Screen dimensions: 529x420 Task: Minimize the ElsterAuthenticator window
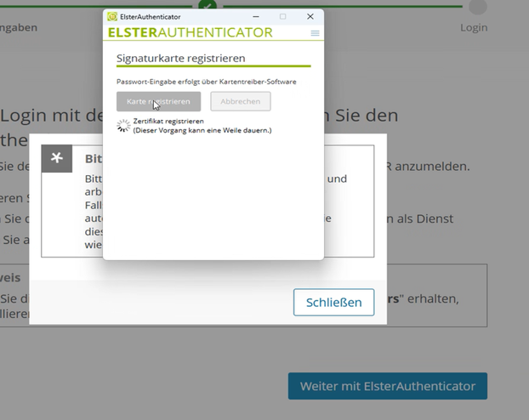tap(256, 16)
